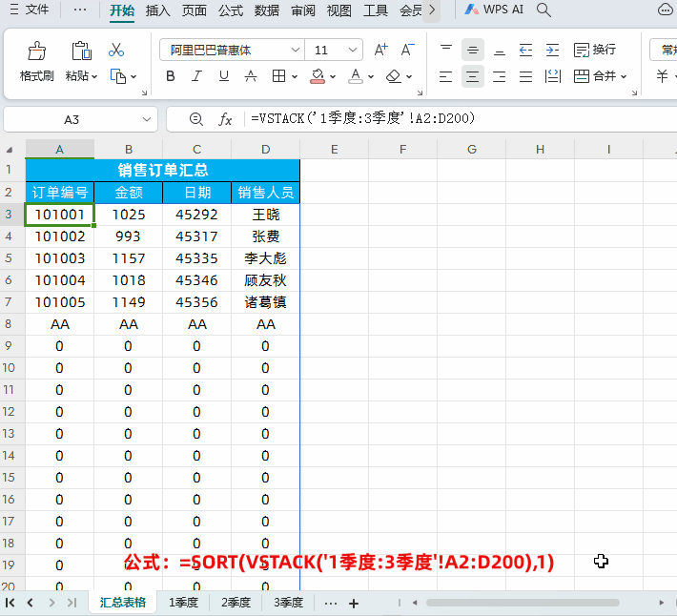The height and width of the screenshot is (616, 677).
Task: Expand the Name Box dropdown
Action: point(147,119)
